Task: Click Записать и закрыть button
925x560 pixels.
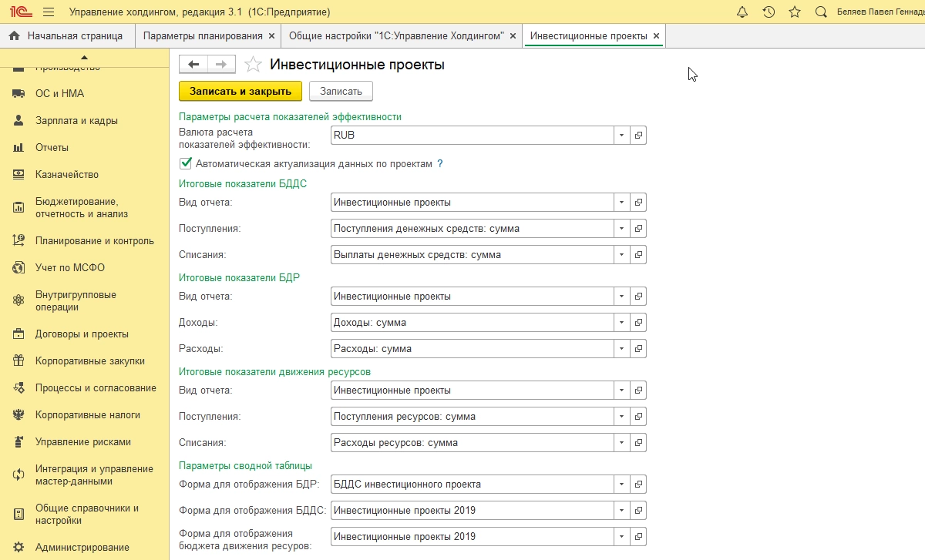Action: (240, 91)
